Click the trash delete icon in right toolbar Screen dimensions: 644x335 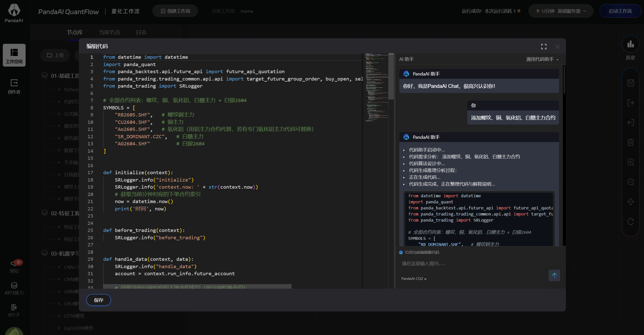[x=631, y=142]
